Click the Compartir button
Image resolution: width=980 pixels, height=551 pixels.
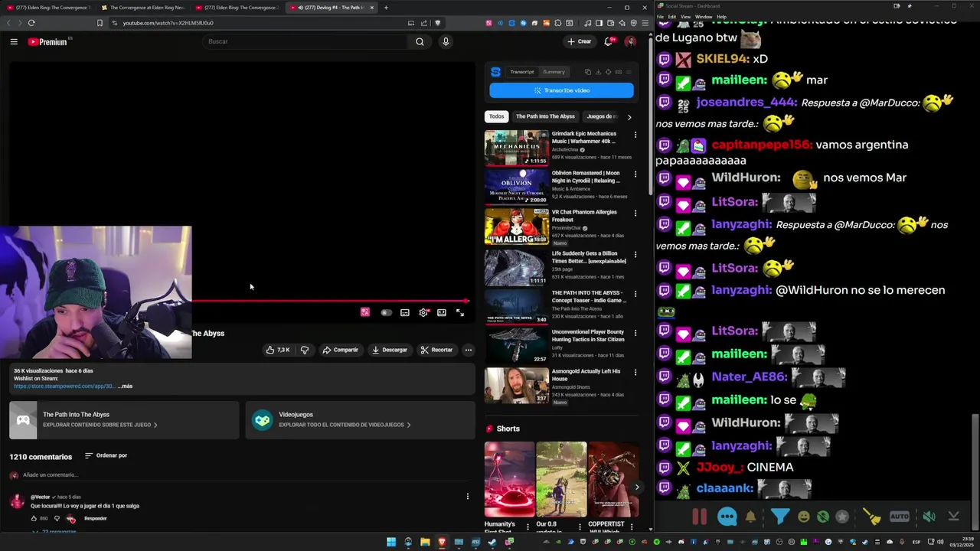click(340, 350)
